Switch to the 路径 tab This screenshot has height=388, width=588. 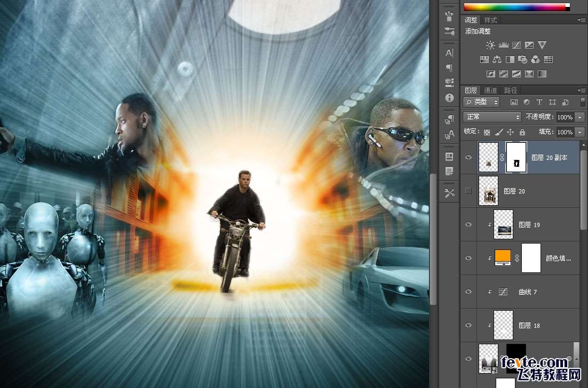511,90
